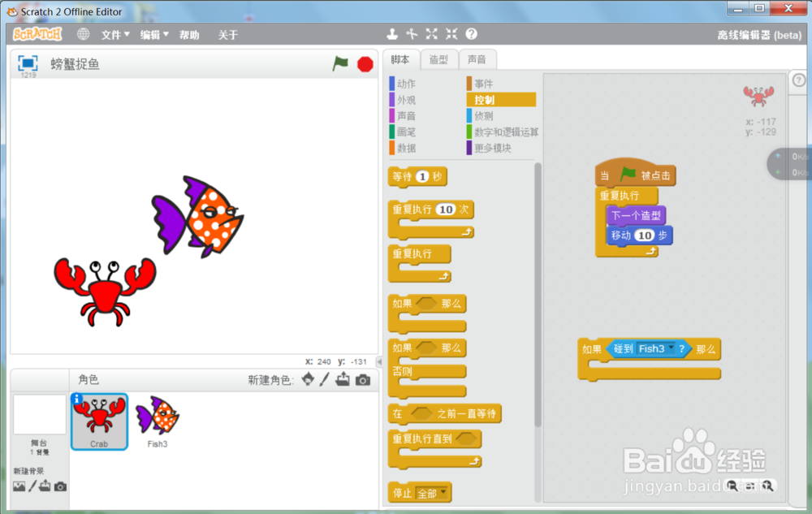This screenshot has width=812, height=514.
Task: Upload a sprite from file icon
Action: click(343, 378)
